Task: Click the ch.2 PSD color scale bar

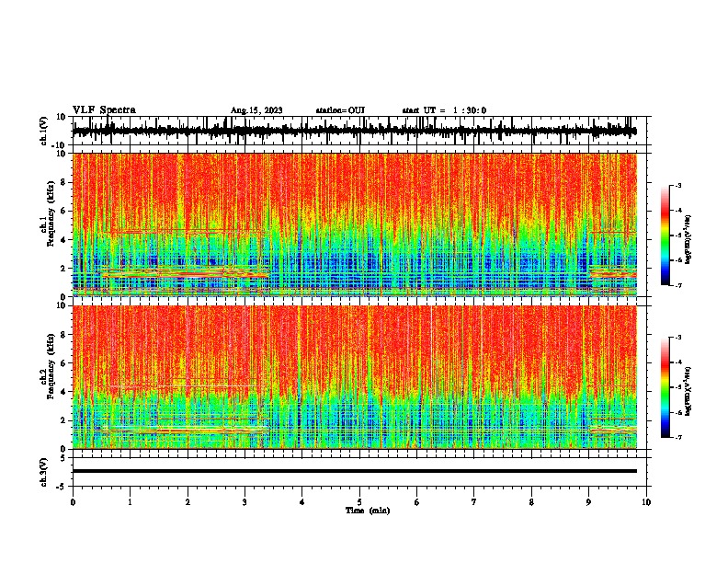Action: coord(665,387)
